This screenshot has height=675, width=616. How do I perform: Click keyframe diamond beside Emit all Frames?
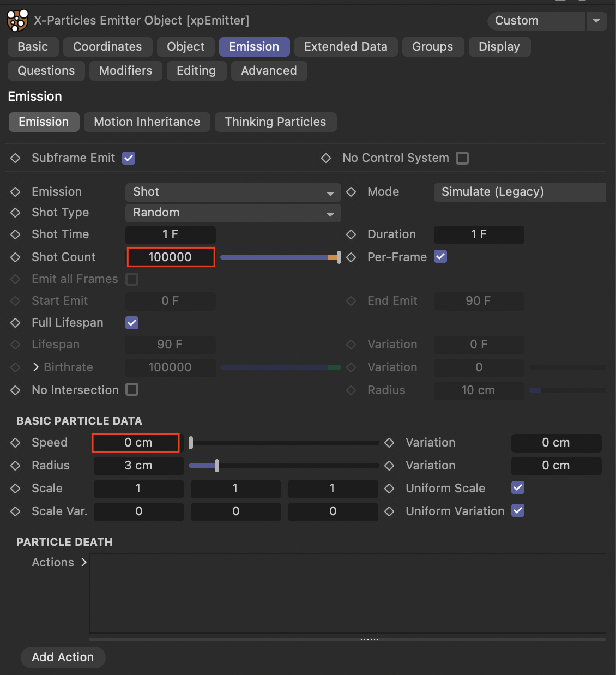(15, 279)
